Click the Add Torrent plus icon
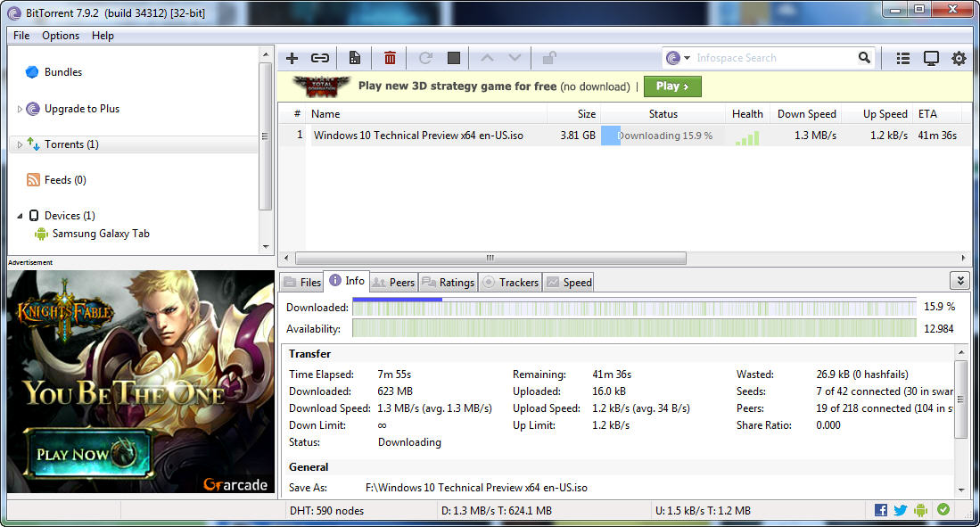The image size is (980, 527). 292,58
